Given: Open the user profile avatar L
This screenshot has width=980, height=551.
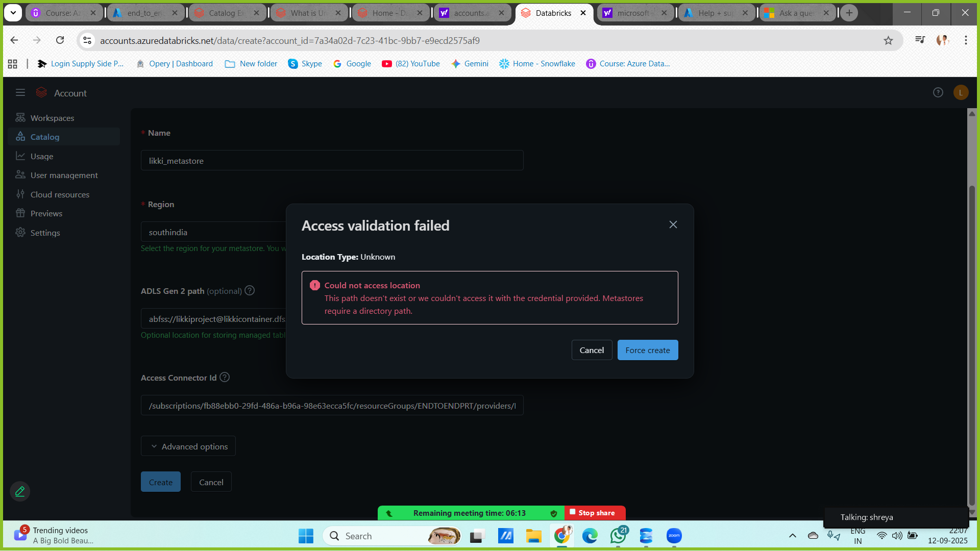Looking at the screenshot, I should tap(961, 92).
